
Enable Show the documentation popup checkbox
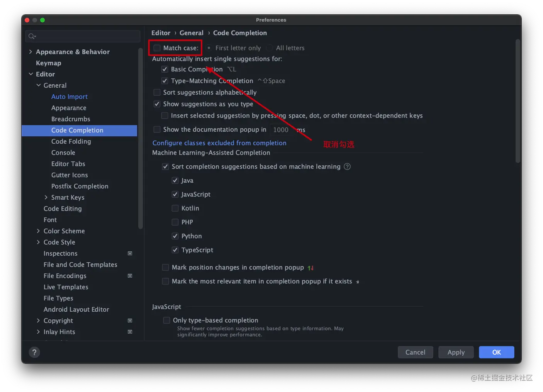coord(157,129)
